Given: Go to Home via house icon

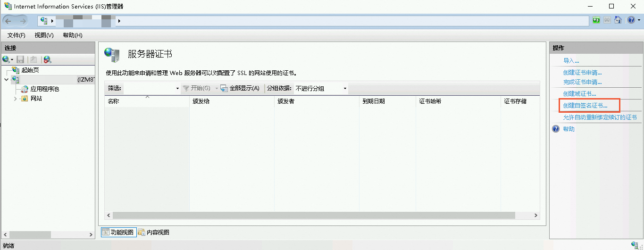Looking at the screenshot, I should (618, 20).
